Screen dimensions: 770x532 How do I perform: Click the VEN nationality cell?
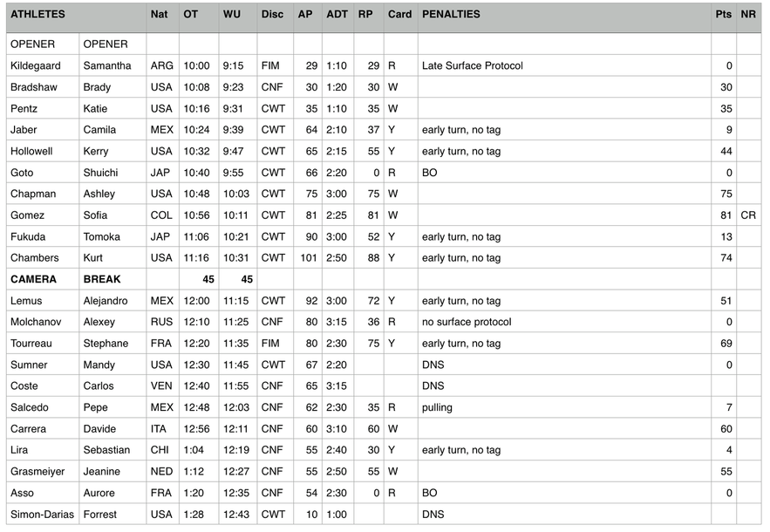pyautogui.click(x=161, y=386)
